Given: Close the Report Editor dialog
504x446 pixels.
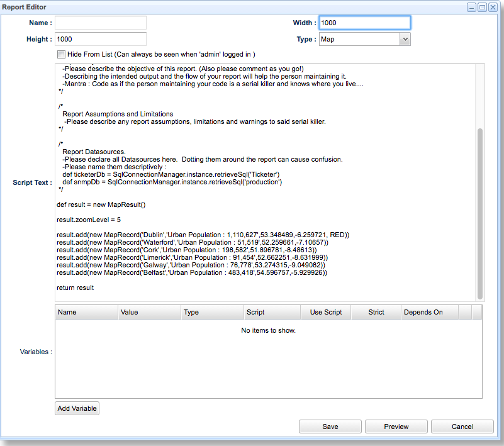Looking at the screenshot, I should [x=493, y=8].
